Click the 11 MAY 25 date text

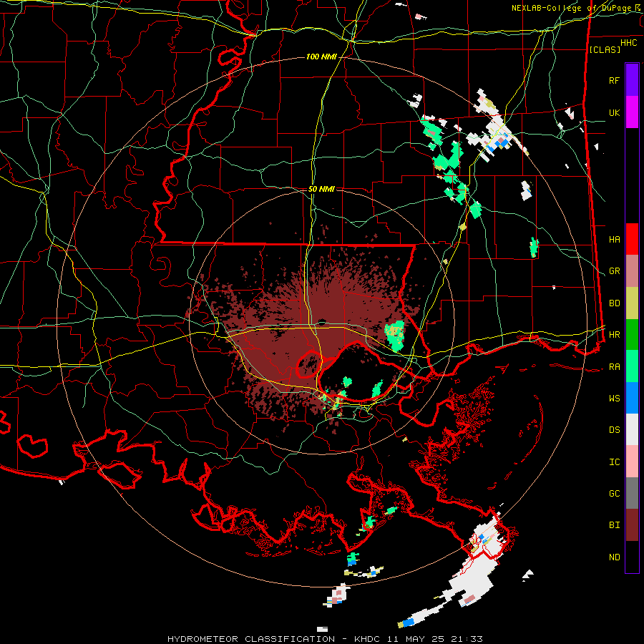click(415, 639)
